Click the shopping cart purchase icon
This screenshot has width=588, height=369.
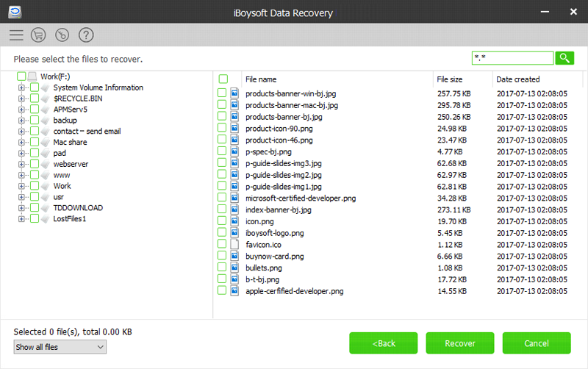[39, 35]
